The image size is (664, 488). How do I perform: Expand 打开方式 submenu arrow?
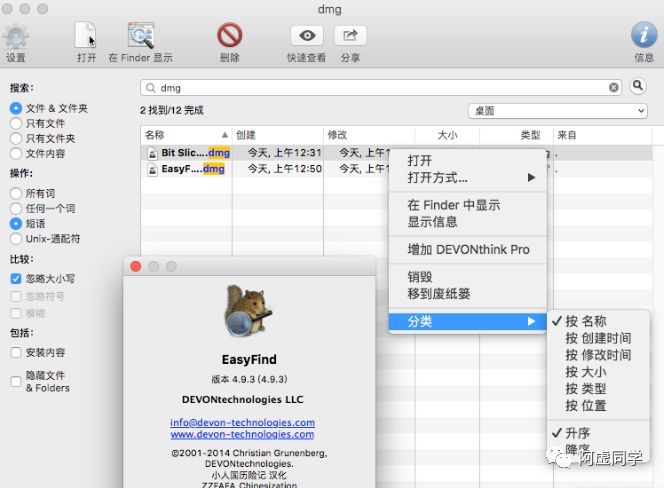531,177
